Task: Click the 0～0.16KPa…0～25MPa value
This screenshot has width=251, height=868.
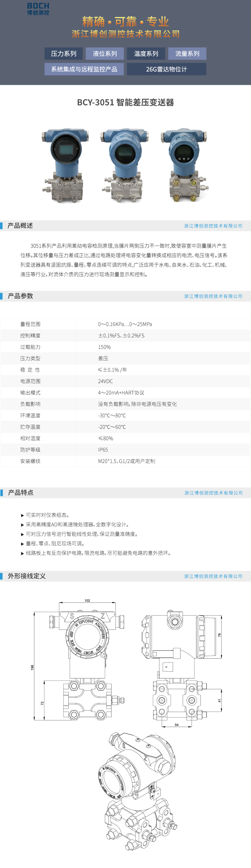Action: coord(125,324)
